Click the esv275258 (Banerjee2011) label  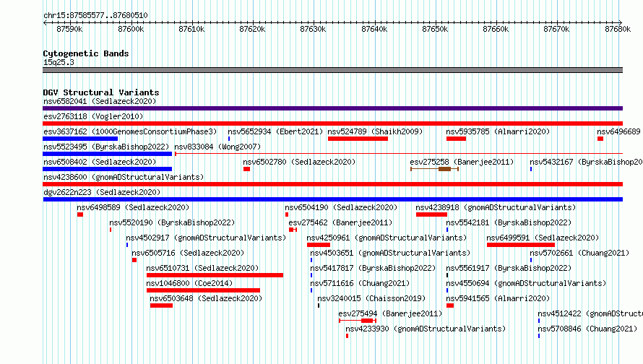click(x=462, y=162)
